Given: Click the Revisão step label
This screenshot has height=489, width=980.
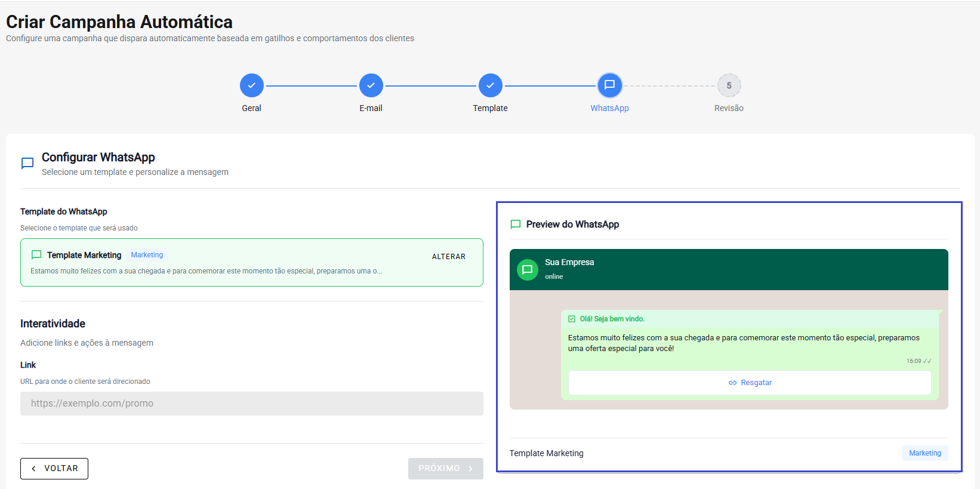Looking at the screenshot, I should (729, 108).
